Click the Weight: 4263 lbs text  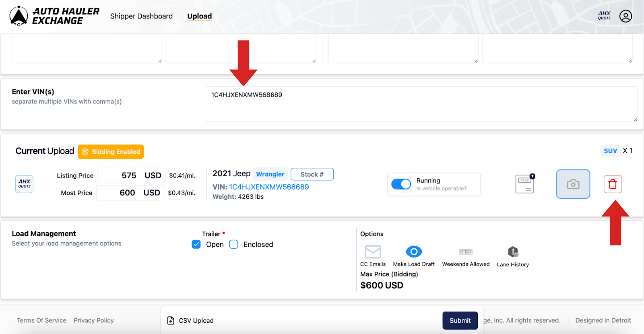click(x=238, y=197)
